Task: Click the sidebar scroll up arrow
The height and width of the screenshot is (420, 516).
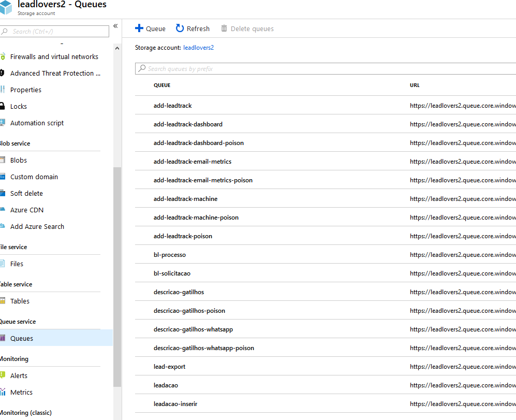Action: pyautogui.click(x=117, y=49)
